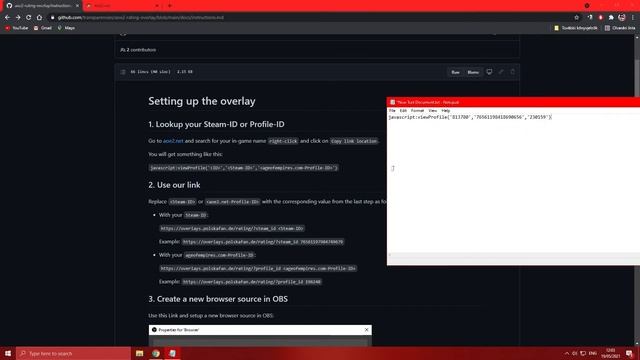Edit this file with pencil icon
Image resolution: width=640 pixels, height=360 pixels.
[501, 72]
